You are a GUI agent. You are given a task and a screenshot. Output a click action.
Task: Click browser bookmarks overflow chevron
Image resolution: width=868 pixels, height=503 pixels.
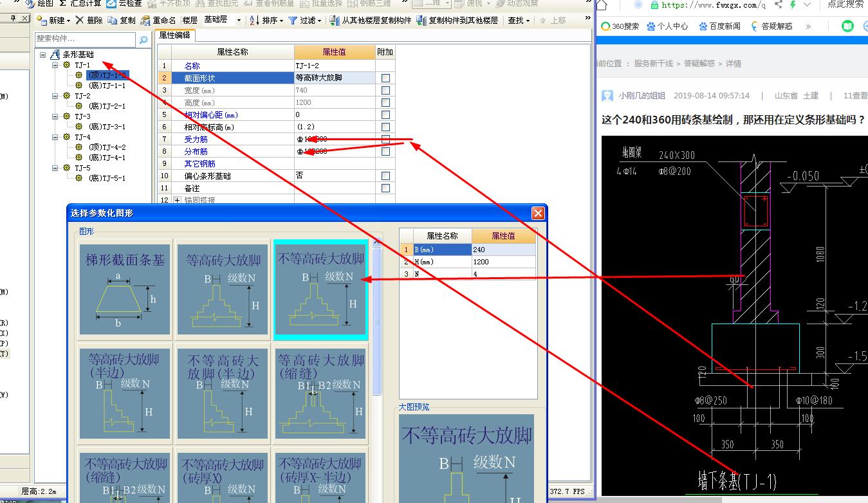808,26
